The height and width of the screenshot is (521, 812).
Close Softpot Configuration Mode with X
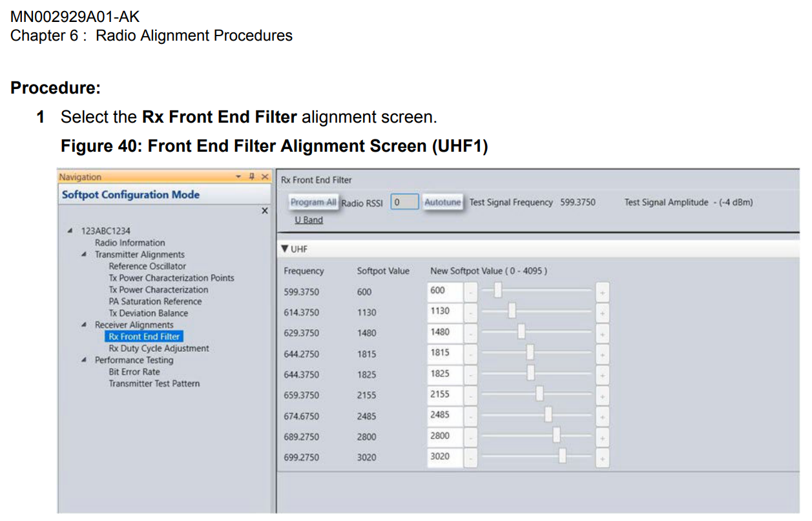pyautogui.click(x=264, y=211)
